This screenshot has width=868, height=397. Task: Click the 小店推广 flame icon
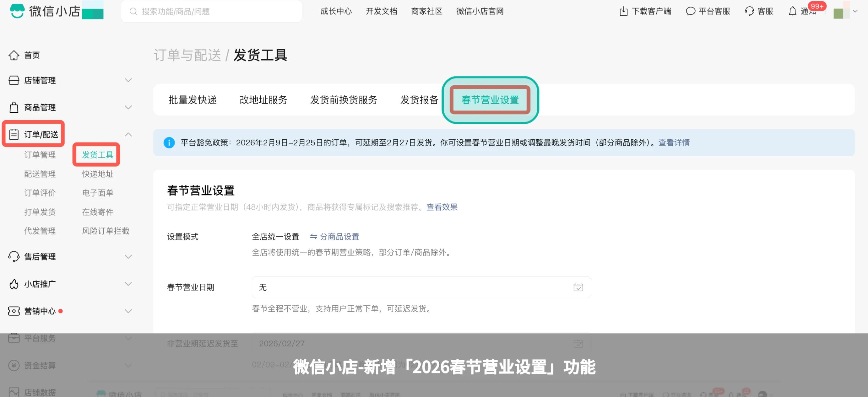click(14, 284)
